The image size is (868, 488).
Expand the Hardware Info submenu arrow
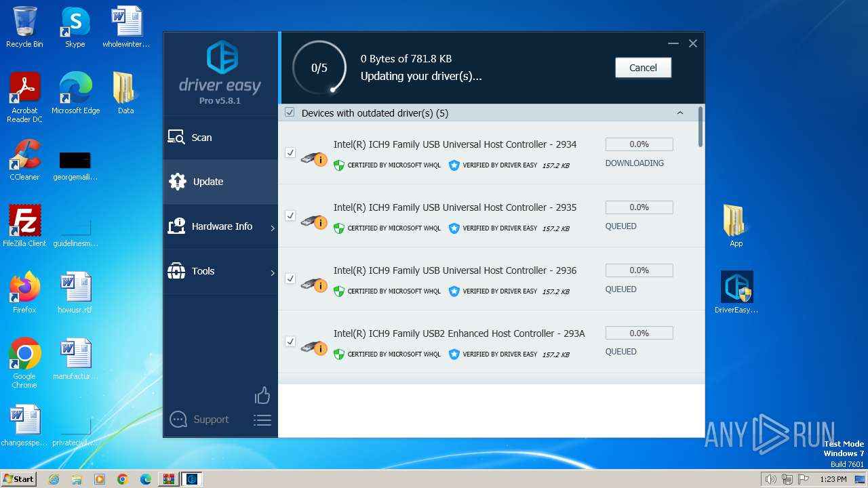pos(273,228)
